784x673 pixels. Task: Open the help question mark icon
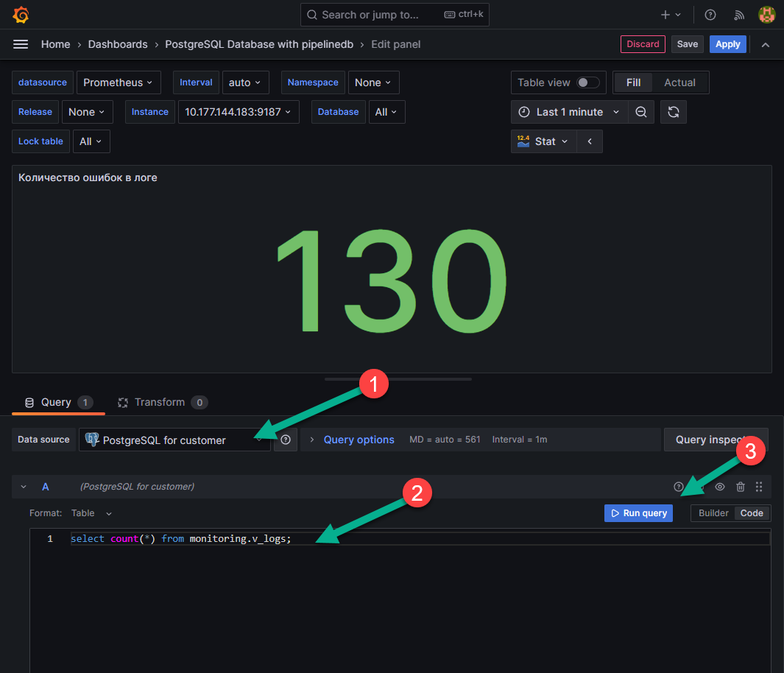710,15
